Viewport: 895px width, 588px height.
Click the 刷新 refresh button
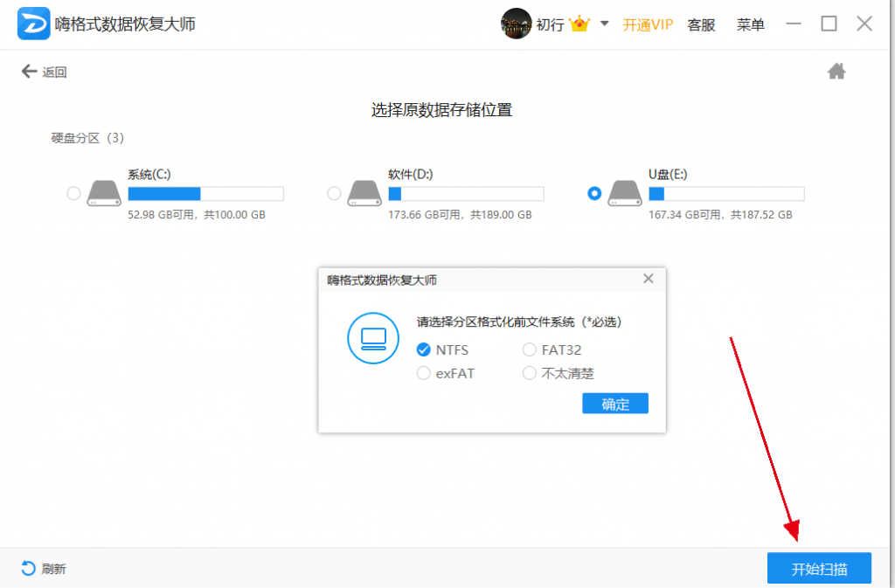tap(44, 569)
